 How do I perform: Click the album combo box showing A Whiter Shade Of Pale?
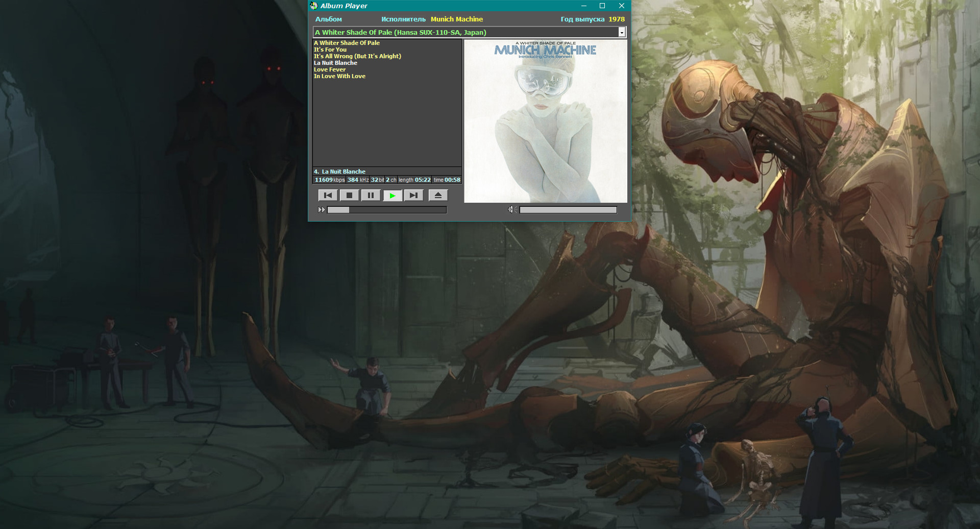point(469,32)
